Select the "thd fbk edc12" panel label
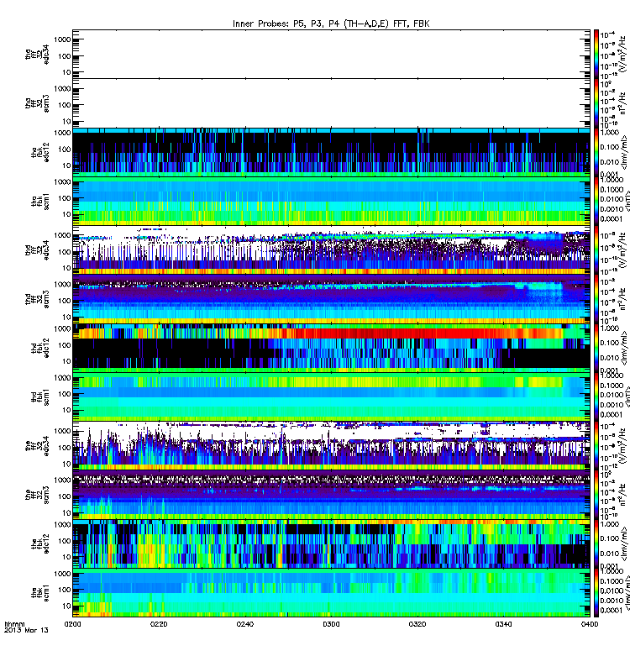The height and width of the screenshot is (672, 630). (x=40, y=348)
